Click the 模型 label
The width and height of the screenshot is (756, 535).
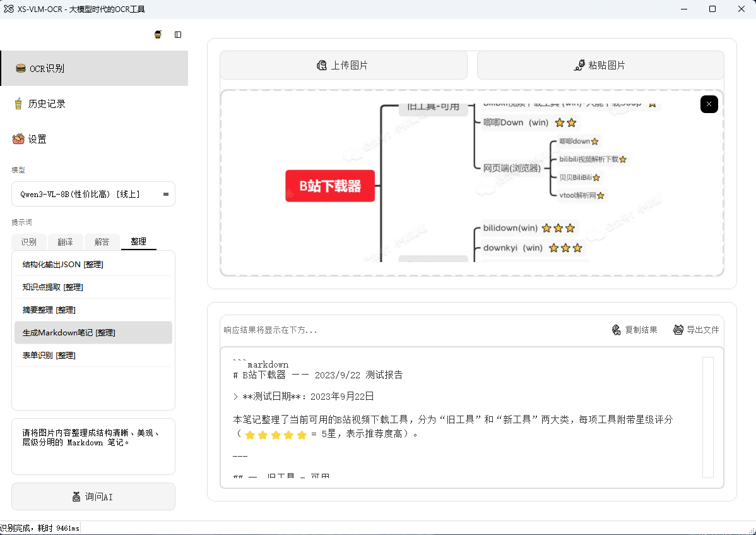18,170
